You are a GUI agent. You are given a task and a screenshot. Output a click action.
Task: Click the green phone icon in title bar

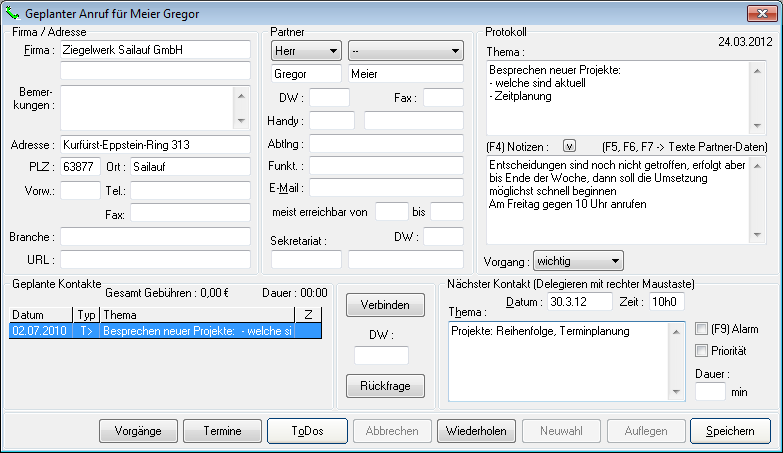(13, 13)
